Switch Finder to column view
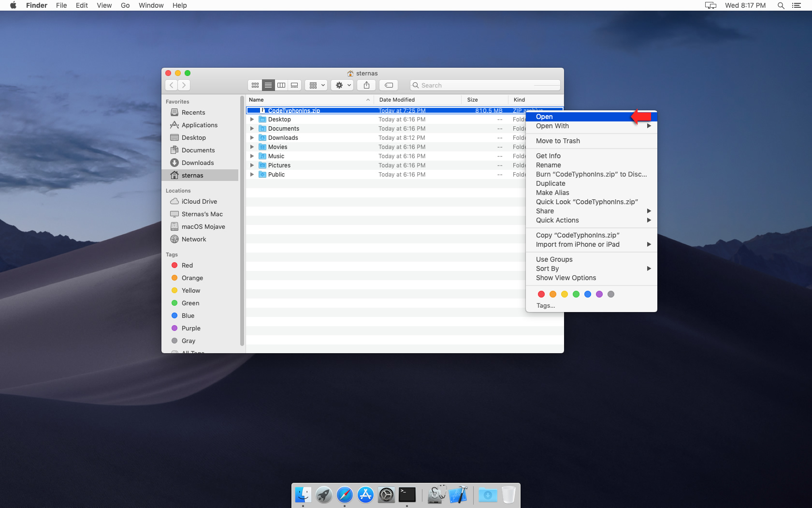 281,85
